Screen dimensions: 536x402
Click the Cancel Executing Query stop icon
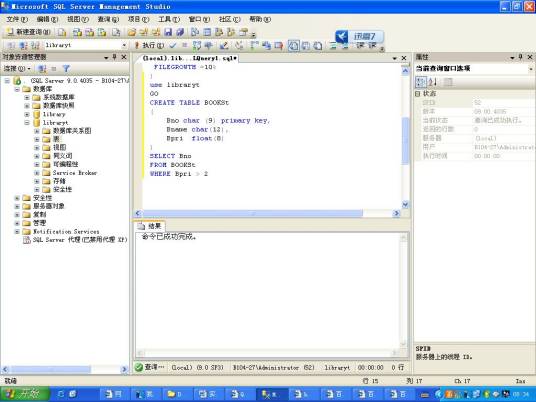coord(185,45)
